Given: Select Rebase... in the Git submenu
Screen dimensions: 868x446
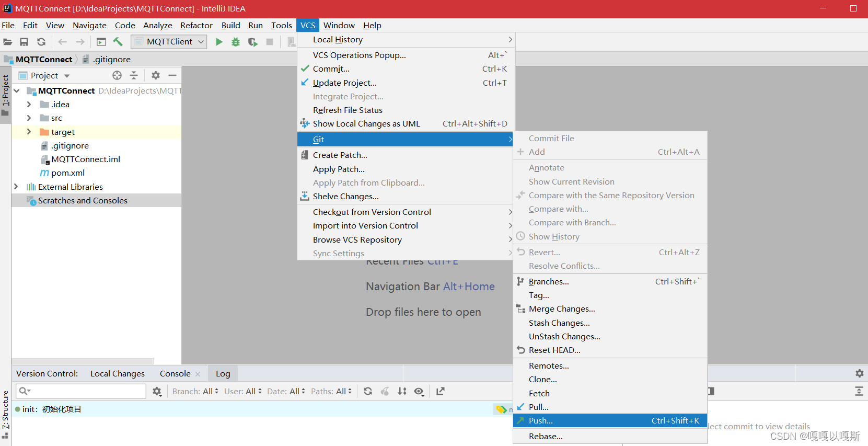Looking at the screenshot, I should (610, 436).
